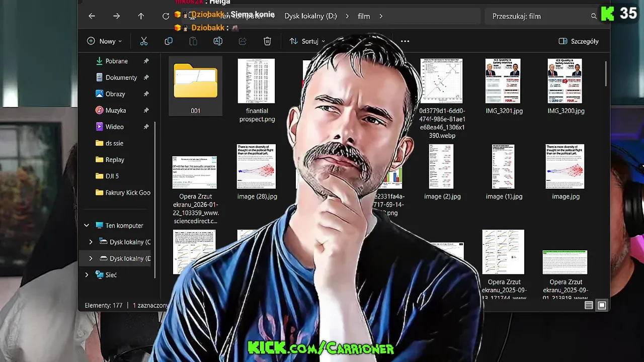The height and width of the screenshot is (362, 644).
Task: Unpin Muzyka from quick access
Action: (146, 110)
